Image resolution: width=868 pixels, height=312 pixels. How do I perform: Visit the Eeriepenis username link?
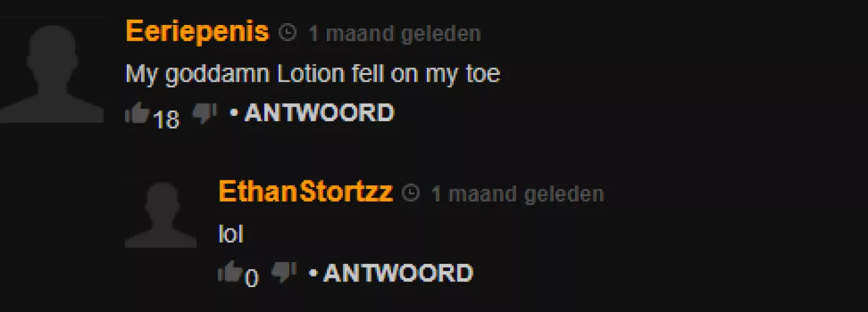pos(197,31)
